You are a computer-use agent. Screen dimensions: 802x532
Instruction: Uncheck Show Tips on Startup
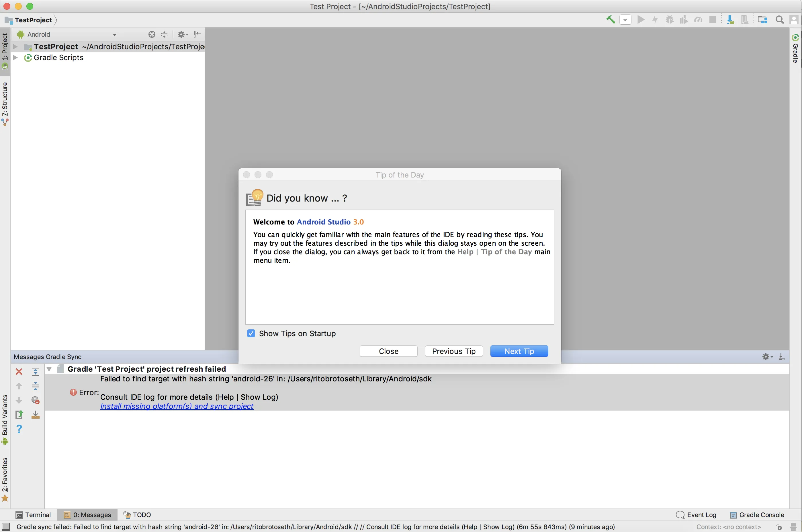pyautogui.click(x=251, y=333)
